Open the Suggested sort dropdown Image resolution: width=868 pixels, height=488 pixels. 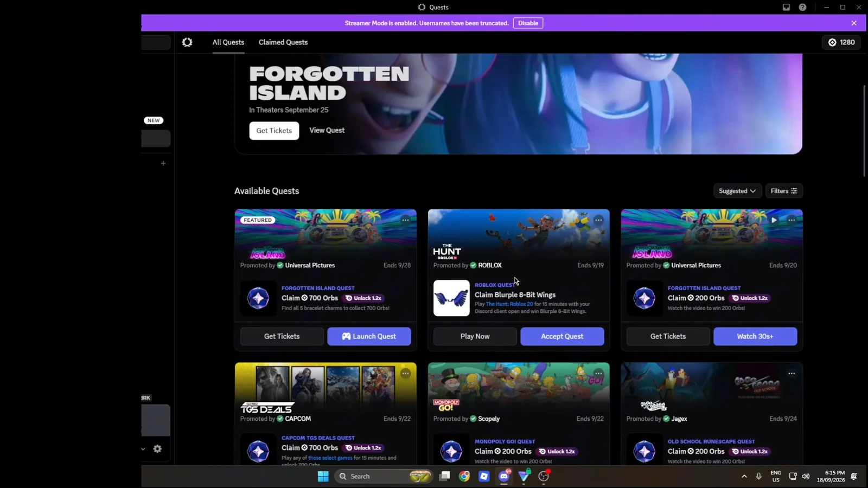pyautogui.click(x=737, y=191)
